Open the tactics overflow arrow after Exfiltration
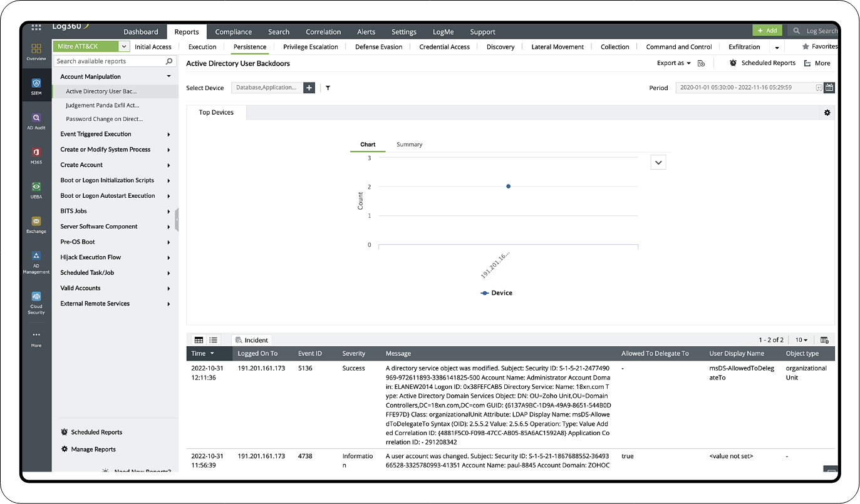860x504 pixels. pyautogui.click(x=777, y=48)
